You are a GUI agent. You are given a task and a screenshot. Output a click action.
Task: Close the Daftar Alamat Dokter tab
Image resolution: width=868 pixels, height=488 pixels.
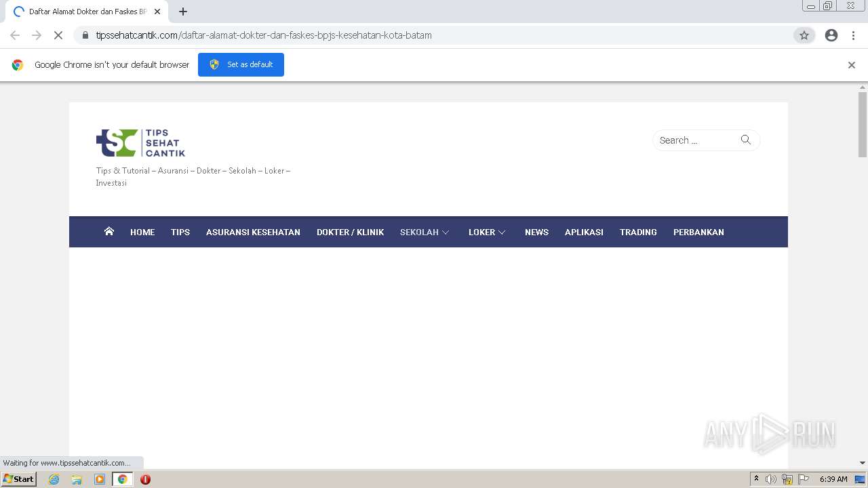point(157,12)
